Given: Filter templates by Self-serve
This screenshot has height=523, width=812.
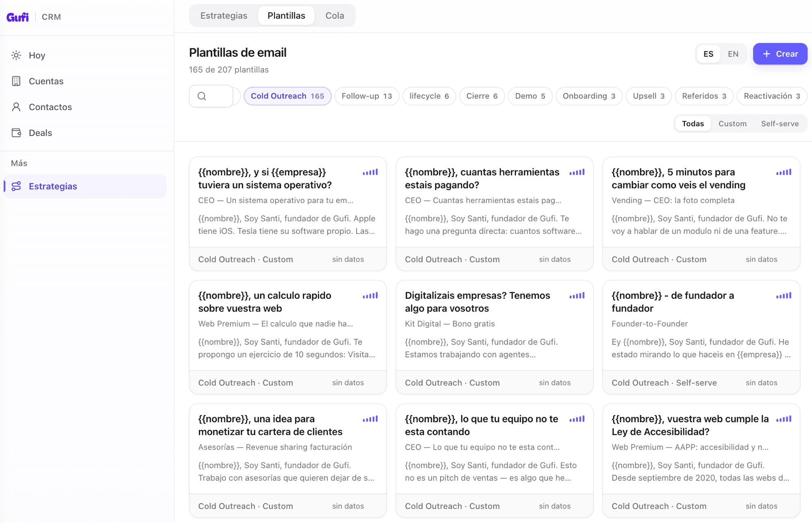Looking at the screenshot, I should pyautogui.click(x=780, y=124).
